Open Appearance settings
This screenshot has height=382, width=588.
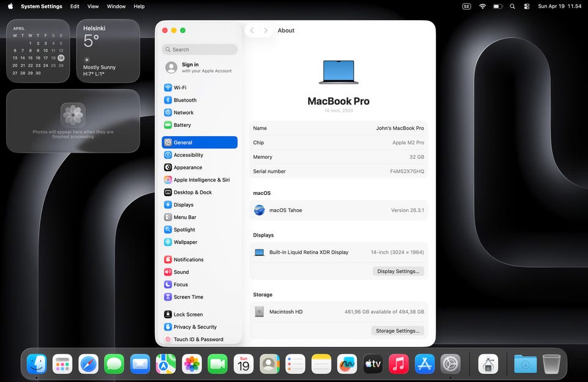tap(200, 167)
